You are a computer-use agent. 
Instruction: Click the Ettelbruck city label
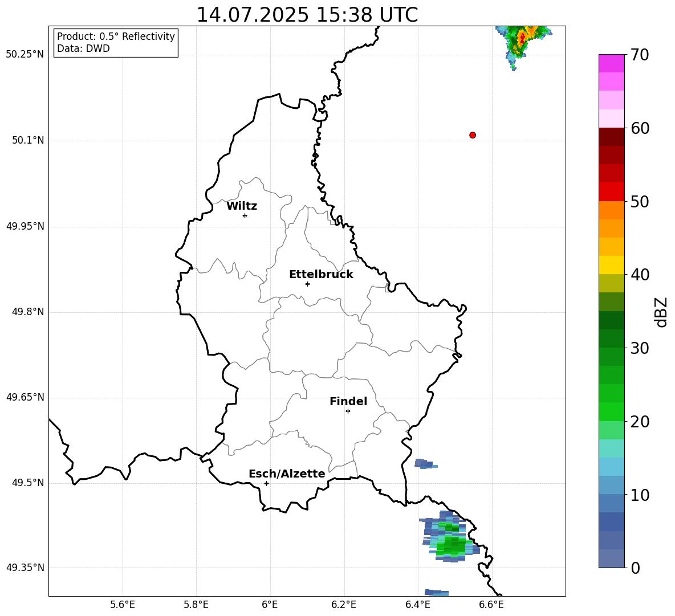coord(321,275)
